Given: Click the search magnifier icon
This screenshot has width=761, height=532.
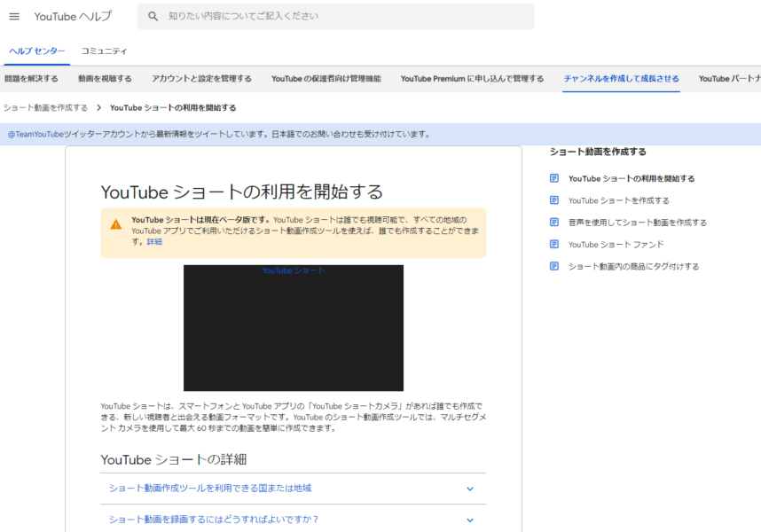Looking at the screenshot, I should [153, 17].
